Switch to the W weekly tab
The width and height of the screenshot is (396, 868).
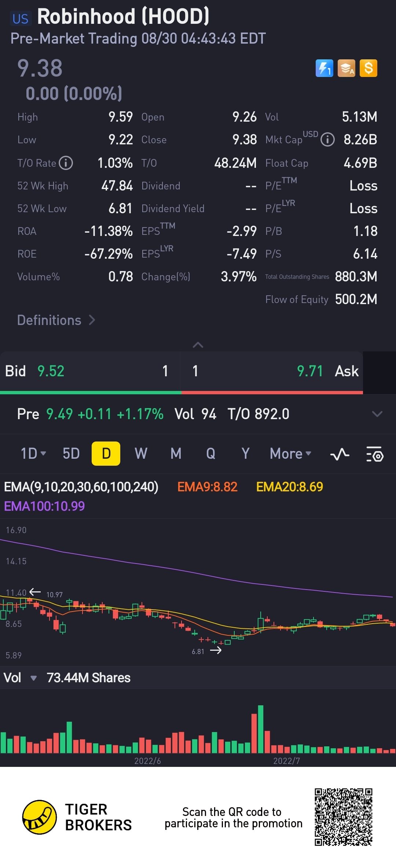tap(141, 454)
